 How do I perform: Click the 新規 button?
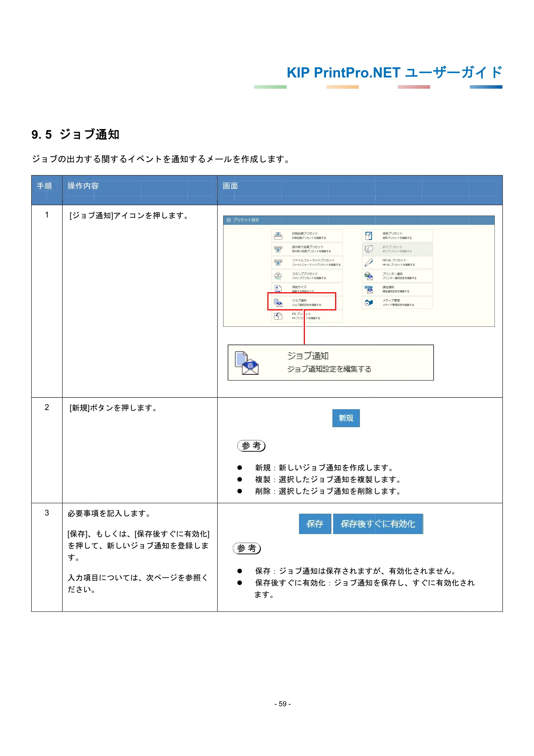[x=346, y=418]
